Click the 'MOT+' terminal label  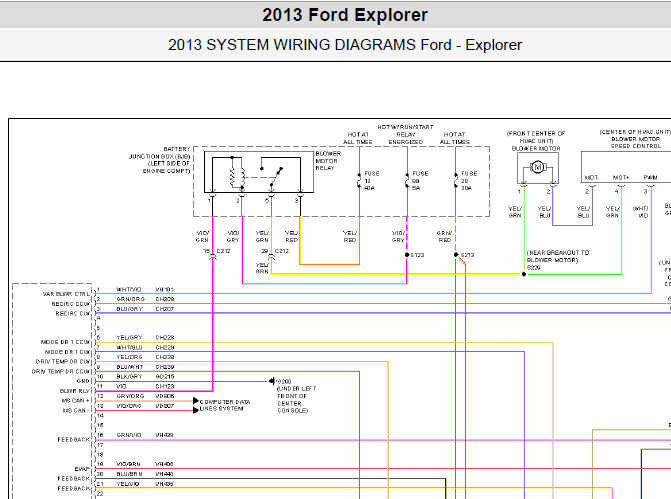tap(621, 177)
